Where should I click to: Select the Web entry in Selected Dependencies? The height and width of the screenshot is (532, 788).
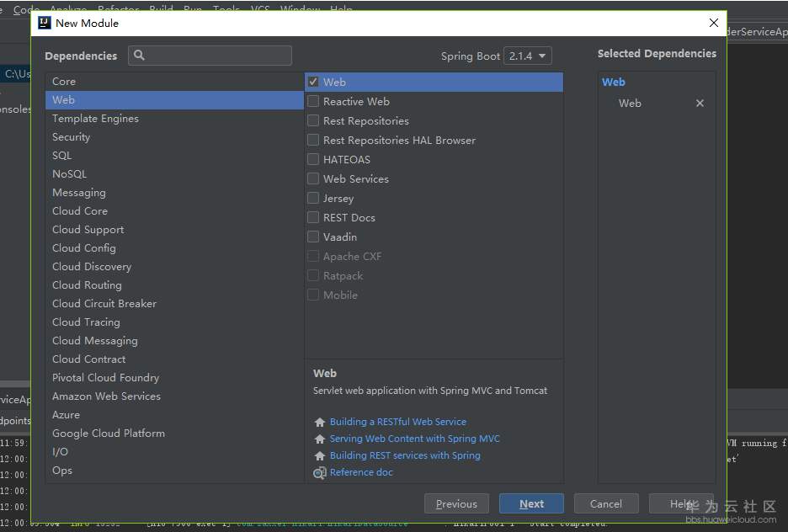[630, 103]
